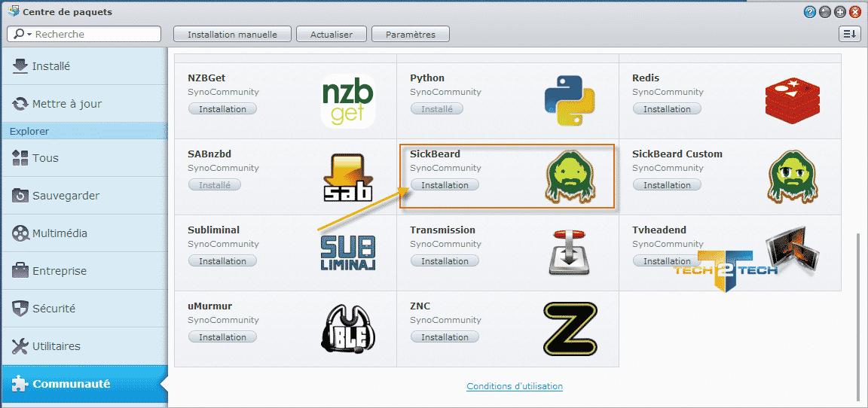Click the sort order icon button
This screenshot has width=868, height=408.
tap(850, 34)
